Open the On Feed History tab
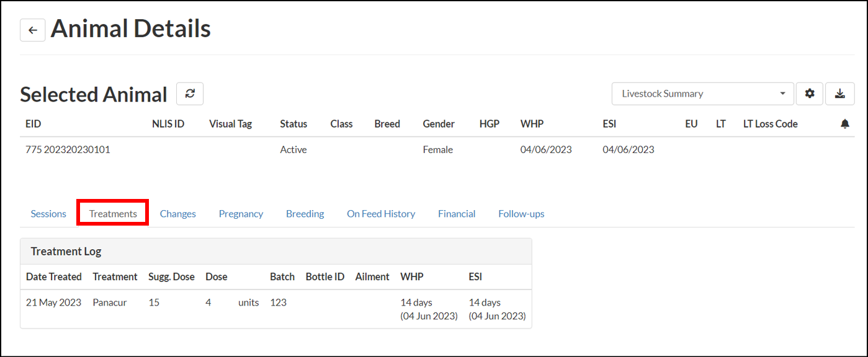Image resolution: width=868 pixels, height=357 pixels. tap(381, 214)
